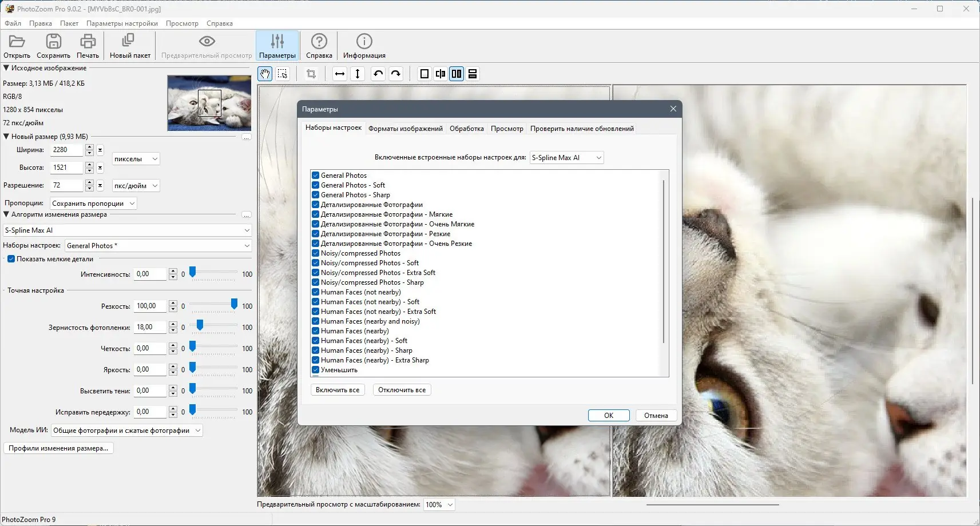
Task: Open the preview zoom 100% dropdown
Action: point(439,505)
